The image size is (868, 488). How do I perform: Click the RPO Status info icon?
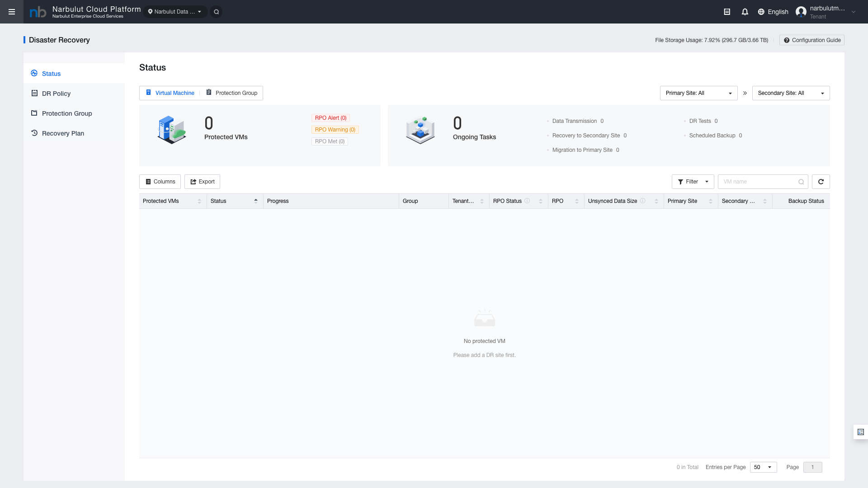[527, 201]
